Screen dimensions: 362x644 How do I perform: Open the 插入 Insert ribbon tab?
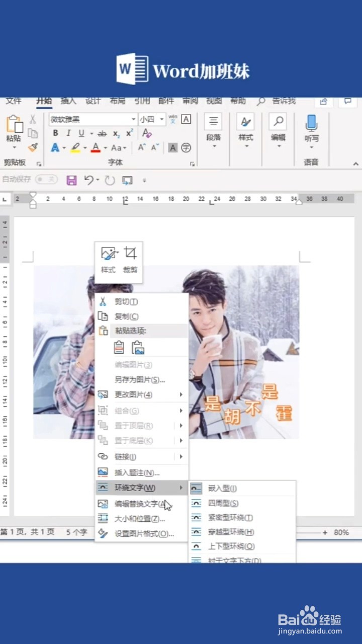click(x=68, y=101)
